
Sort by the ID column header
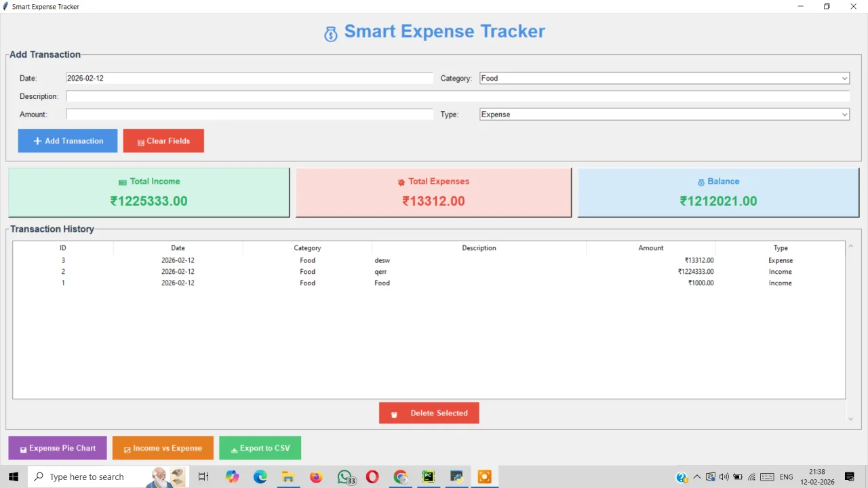[x=63, y=248]
